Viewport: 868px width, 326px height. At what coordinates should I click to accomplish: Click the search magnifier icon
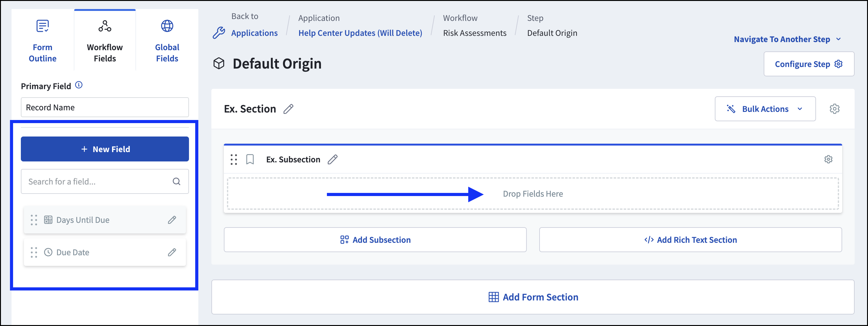177,182
